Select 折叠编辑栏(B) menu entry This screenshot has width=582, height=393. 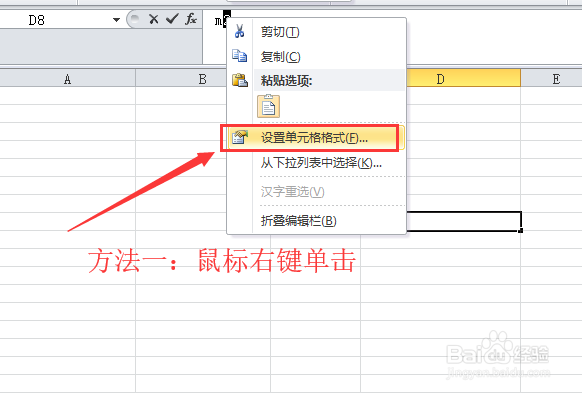click(316, 221)
